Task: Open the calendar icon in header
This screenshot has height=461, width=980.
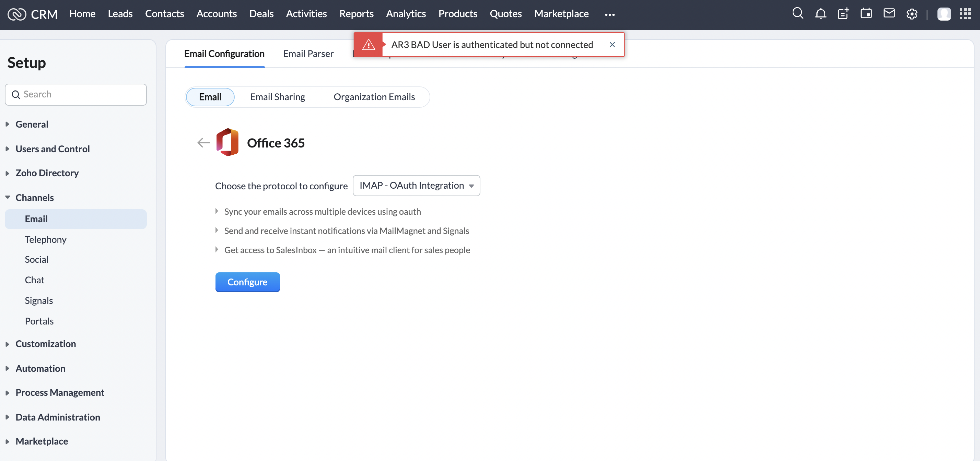Action: point(866,14)
